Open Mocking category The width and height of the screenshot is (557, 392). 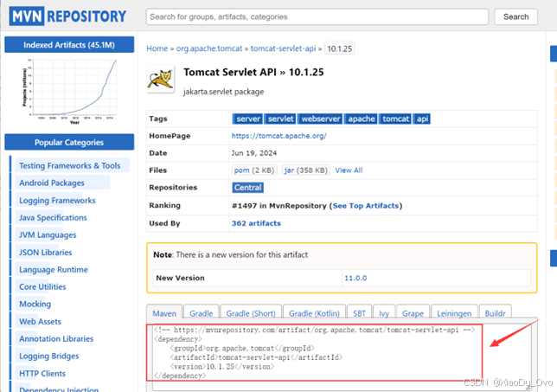click(35, 304)
